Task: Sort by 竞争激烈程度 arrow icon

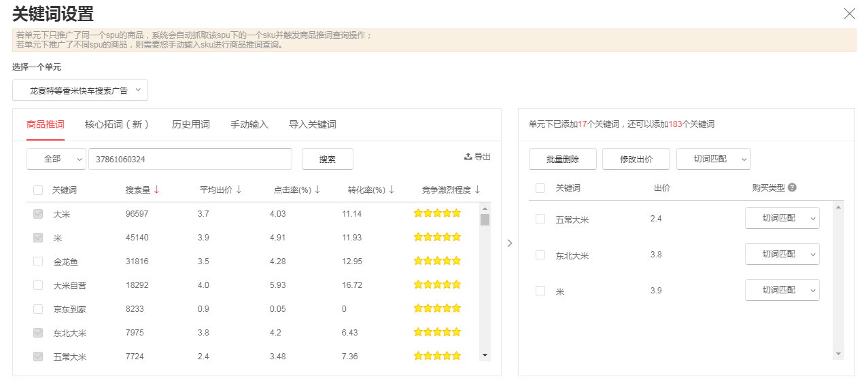Action: [x=477, y=189]
